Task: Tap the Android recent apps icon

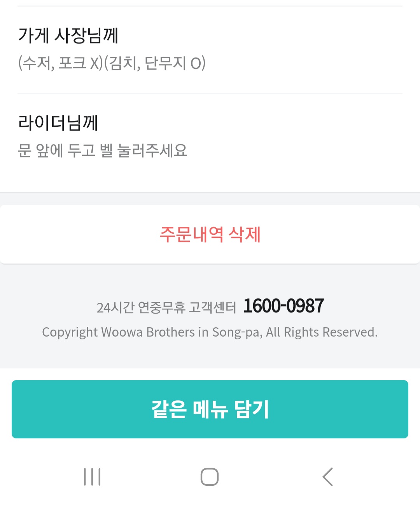Action: point(92,477)
